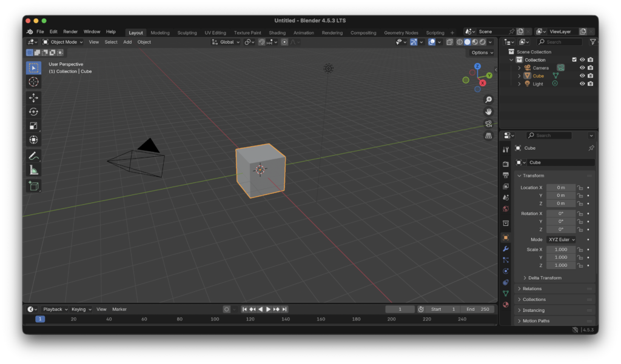This screenshot has height=364, width=621.
Task: Switch perspective/orthographic grid icon
Action: (488, 135)
